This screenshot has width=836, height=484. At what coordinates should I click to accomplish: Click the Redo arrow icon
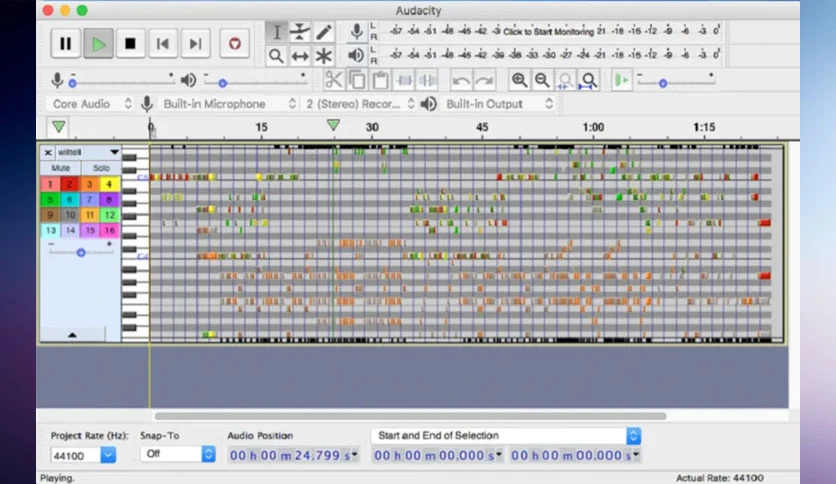pos(484,80)
